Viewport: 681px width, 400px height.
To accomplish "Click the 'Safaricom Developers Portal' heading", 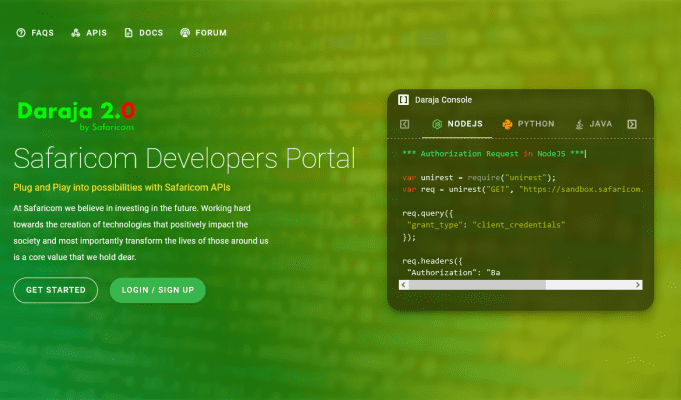I will coord(185,158).
